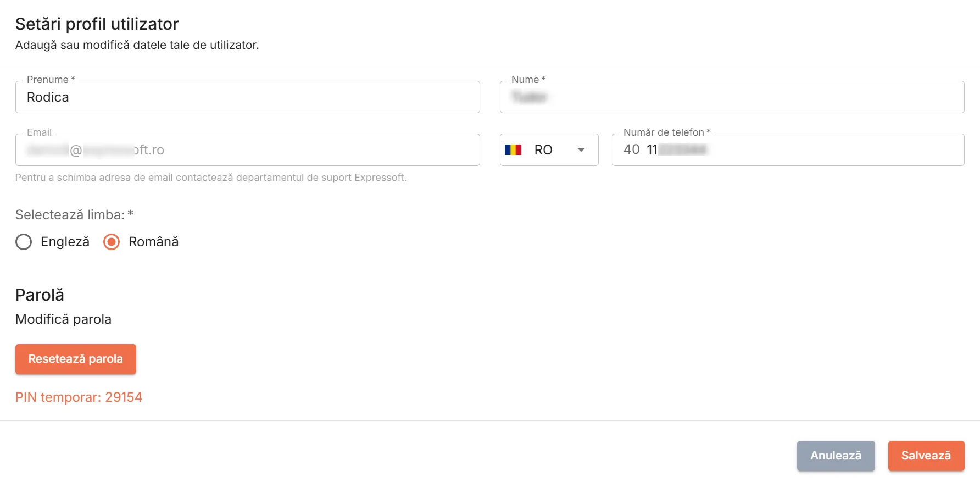Click the Anulează button
Viewport: 980px width, 482px height.
click(836, 456)
